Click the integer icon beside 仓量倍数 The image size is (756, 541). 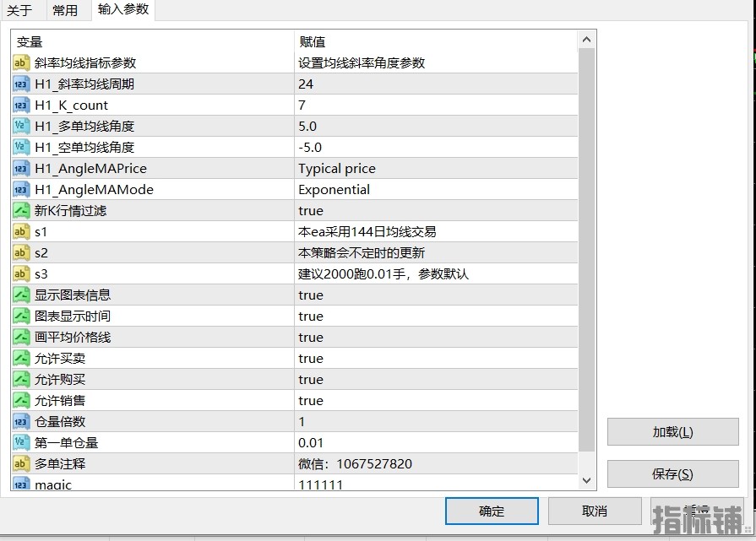tap(21, 421)
